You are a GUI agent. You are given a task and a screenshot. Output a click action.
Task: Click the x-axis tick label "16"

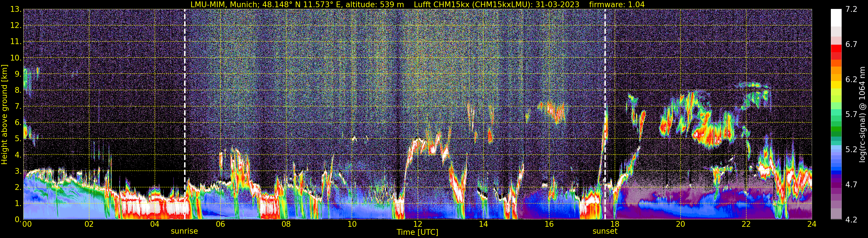point(549,224)
